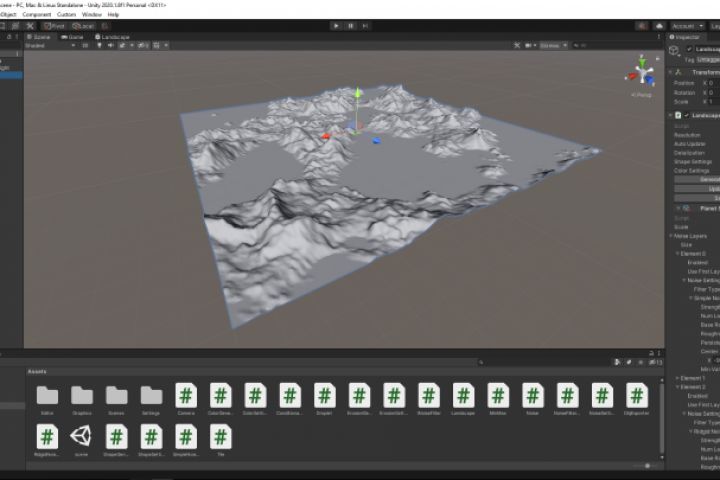This screenshot has width=720, height=480.
Task: Adjust the Project icon size slider
Action: pos(645,466)
